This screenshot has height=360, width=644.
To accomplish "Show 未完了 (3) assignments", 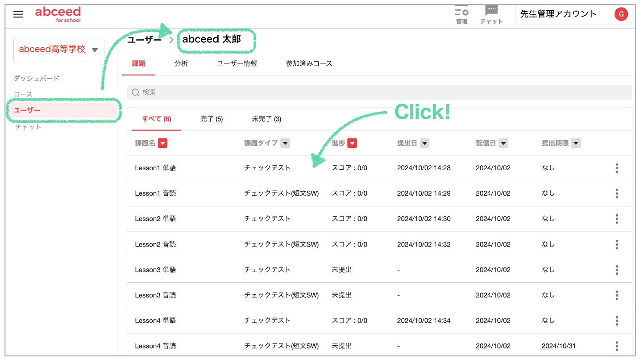I will click(x=266, y=119).
